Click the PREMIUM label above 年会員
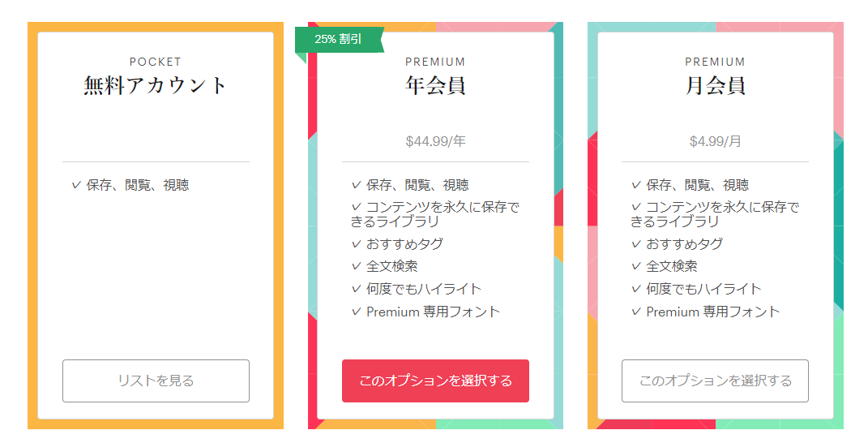The image size is (868, 443). [x=435, y=62]
